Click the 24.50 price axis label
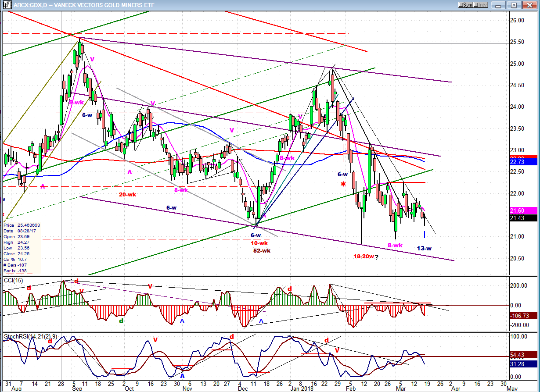 coord(518,86)
